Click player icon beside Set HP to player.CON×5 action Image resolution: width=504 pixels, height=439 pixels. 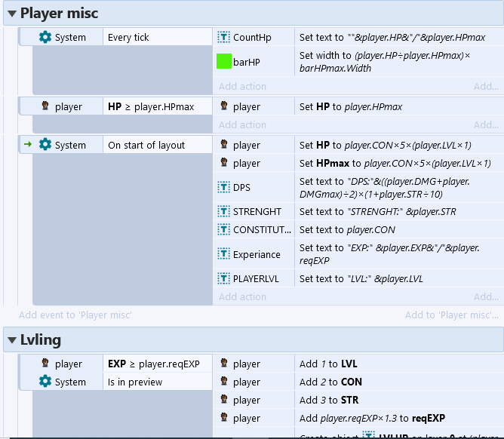click(x=224, y=144)
